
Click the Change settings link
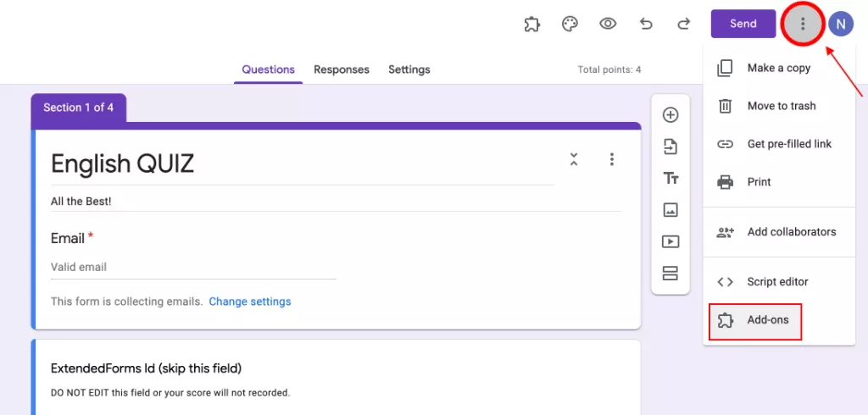coord(250,302)
